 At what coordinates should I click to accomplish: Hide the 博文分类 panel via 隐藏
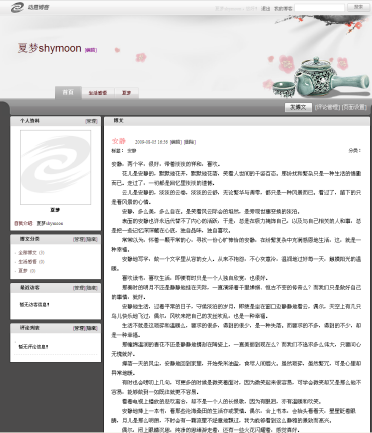point(92,239)
